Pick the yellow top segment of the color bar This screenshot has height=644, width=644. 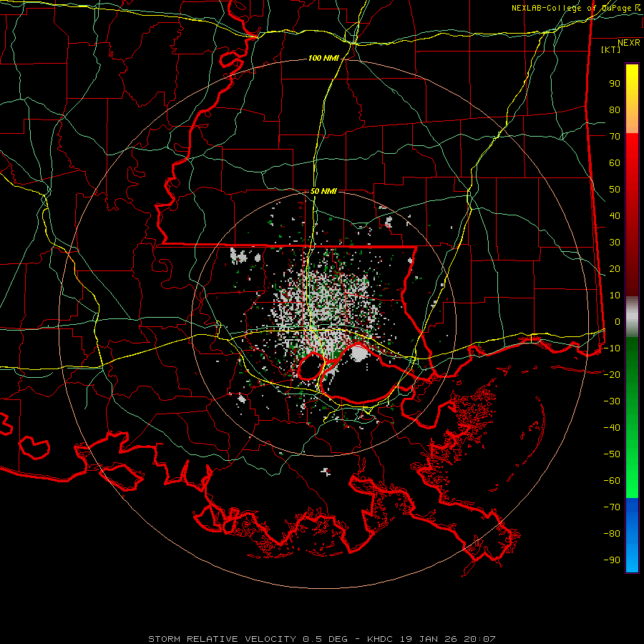point(632,99)
